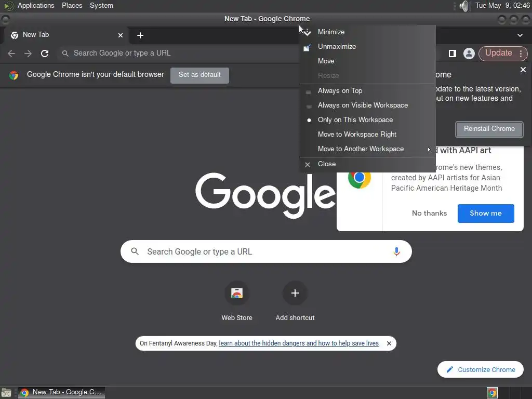Expand Move to Another Workspace submenu

(x=367, y=149)
